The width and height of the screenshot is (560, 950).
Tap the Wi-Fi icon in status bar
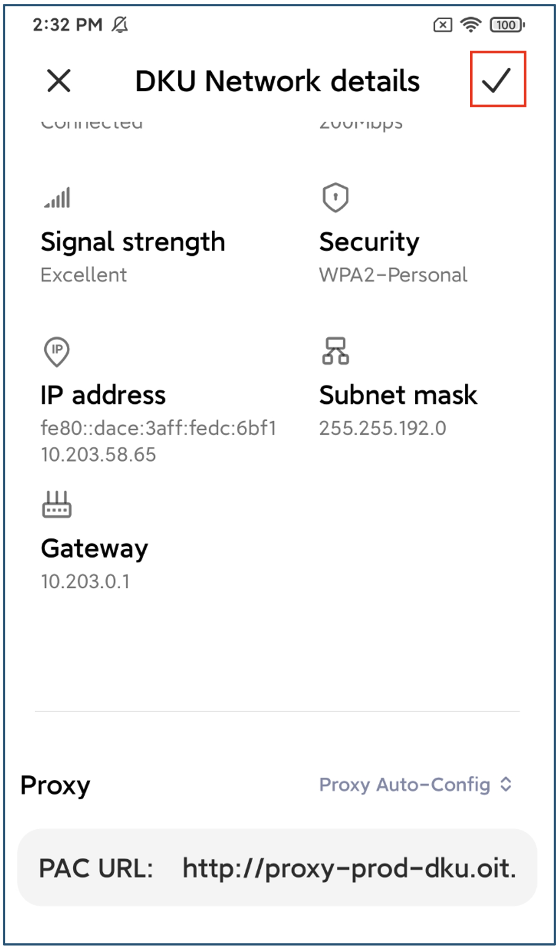click(x=470, y=25)
